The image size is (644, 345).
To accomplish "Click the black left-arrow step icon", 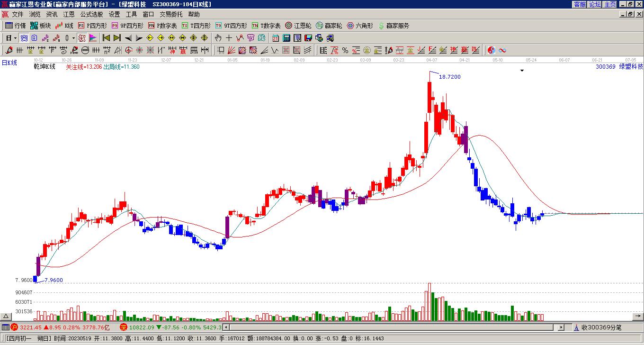I will 128,38.
